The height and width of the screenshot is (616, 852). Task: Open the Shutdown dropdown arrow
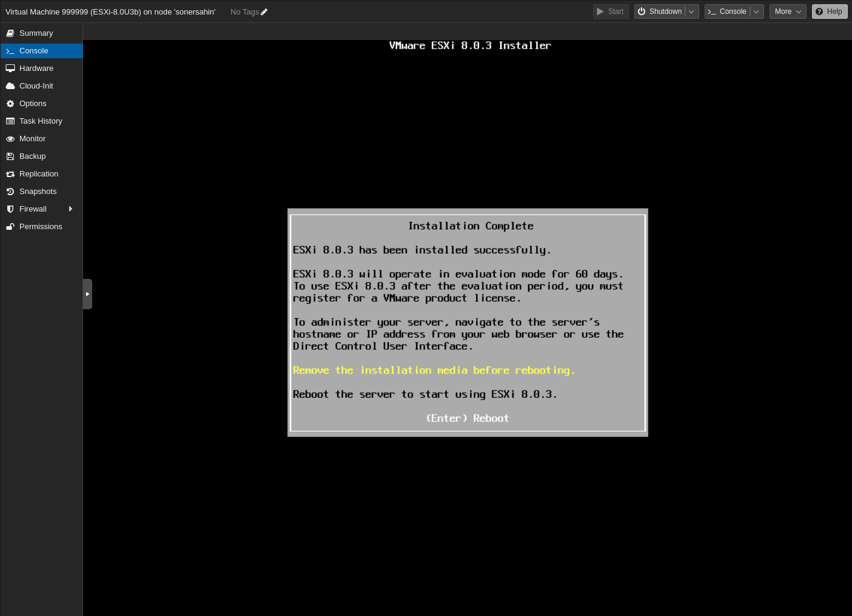tap(691, 11)
